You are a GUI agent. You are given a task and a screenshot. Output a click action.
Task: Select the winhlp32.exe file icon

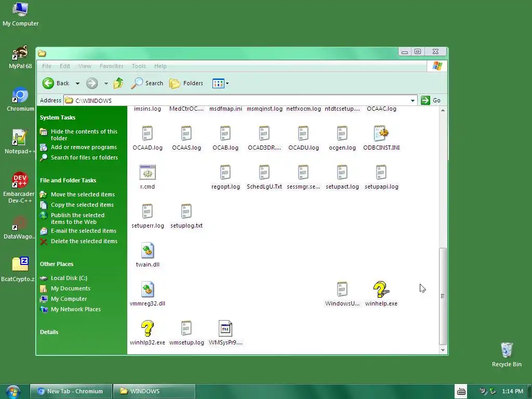147,328
